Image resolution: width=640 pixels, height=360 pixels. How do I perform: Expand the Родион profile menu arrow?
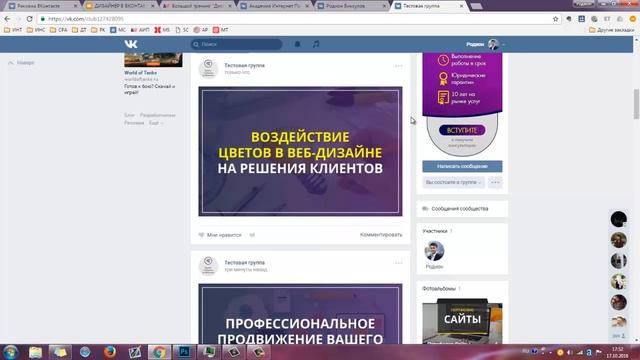pyautogui.click(x=503, y=44)
